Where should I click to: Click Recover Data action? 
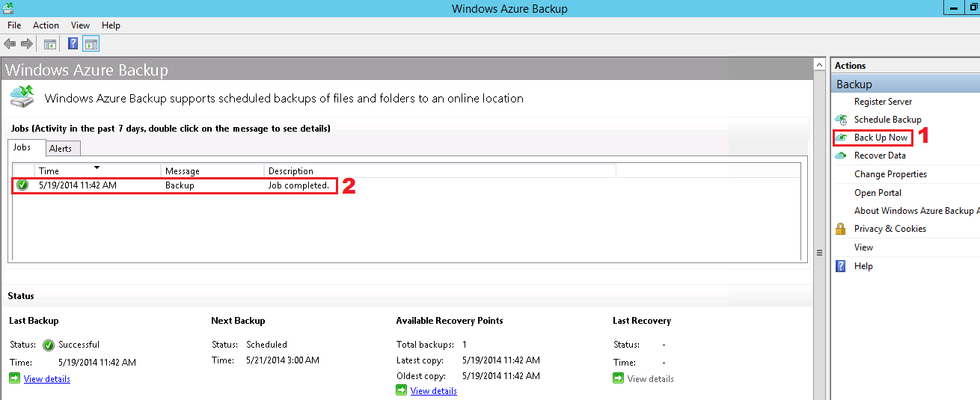click(880, 156)
